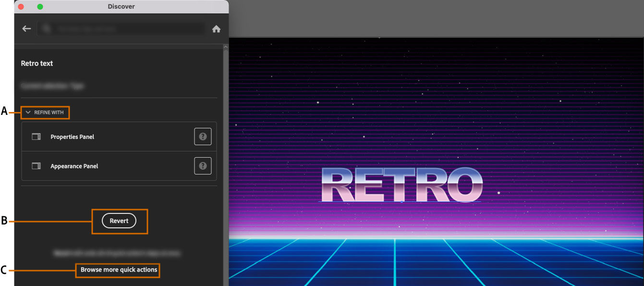Open Browse more quick actions

(x=118, y=270)
